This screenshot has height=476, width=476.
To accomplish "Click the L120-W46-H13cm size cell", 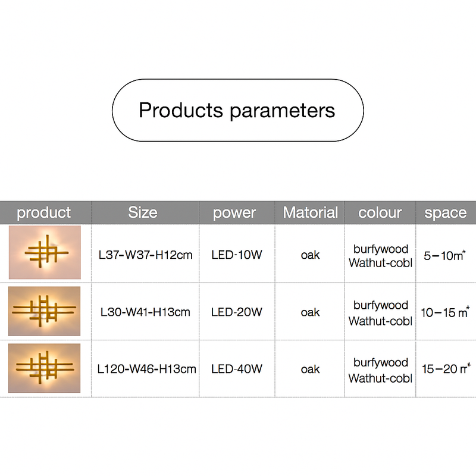I will (146, 369).
